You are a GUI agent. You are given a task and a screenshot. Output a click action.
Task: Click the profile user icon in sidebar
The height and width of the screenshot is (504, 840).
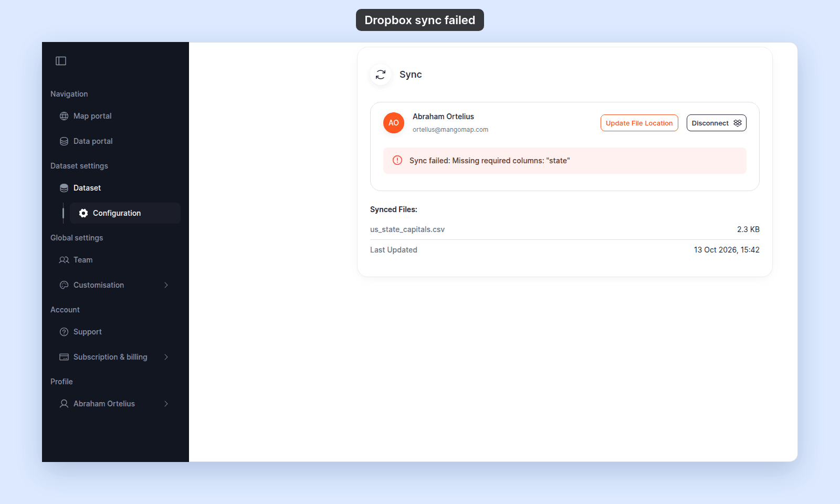[64, 404]
